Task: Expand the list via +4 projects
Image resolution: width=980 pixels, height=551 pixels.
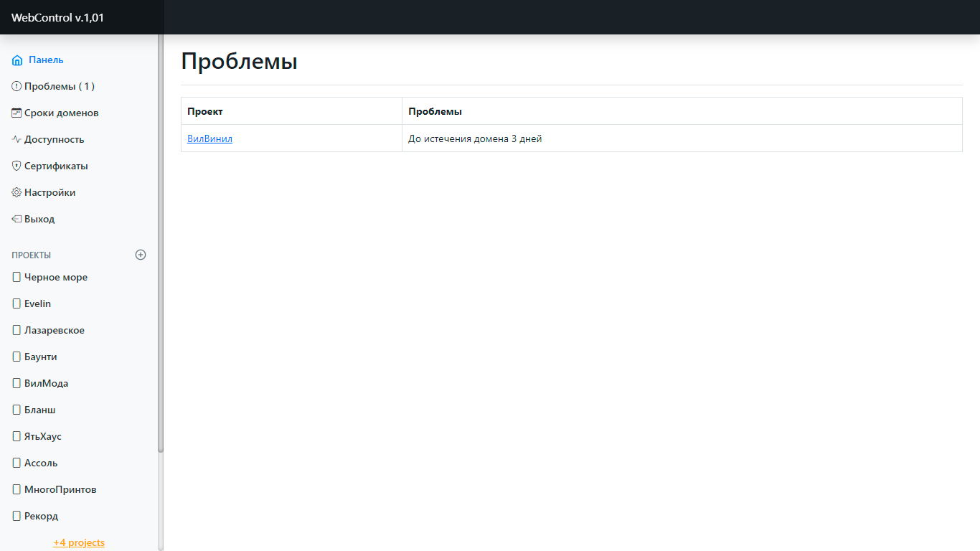Action: pos(79,542)
